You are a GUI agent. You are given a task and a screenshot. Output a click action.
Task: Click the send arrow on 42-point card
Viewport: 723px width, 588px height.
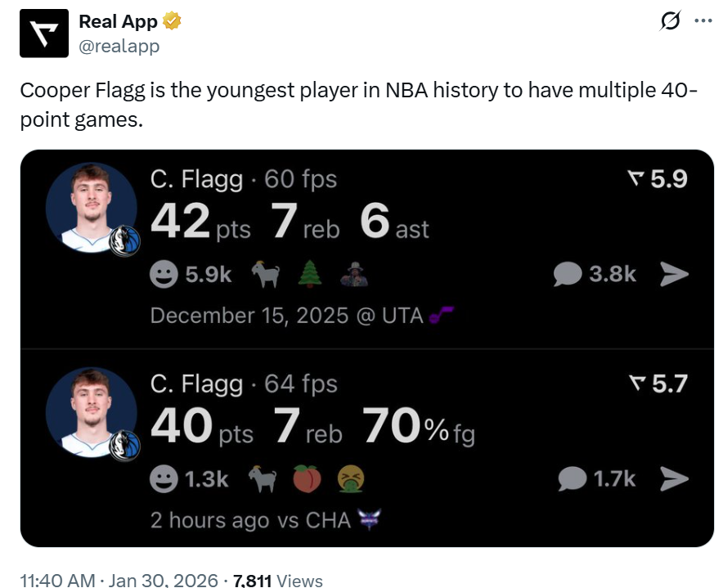[x=674, y=275]
